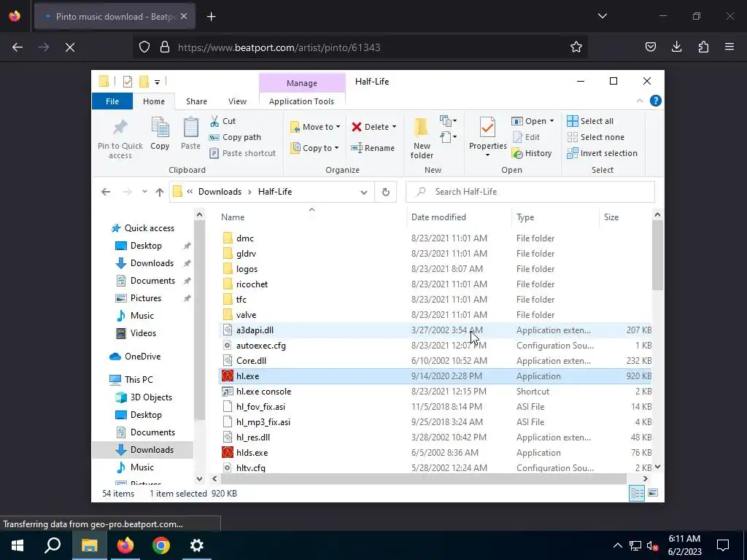747x560 pixels.
Task: Click Edit in the ribbon
Action: point(526,137)
